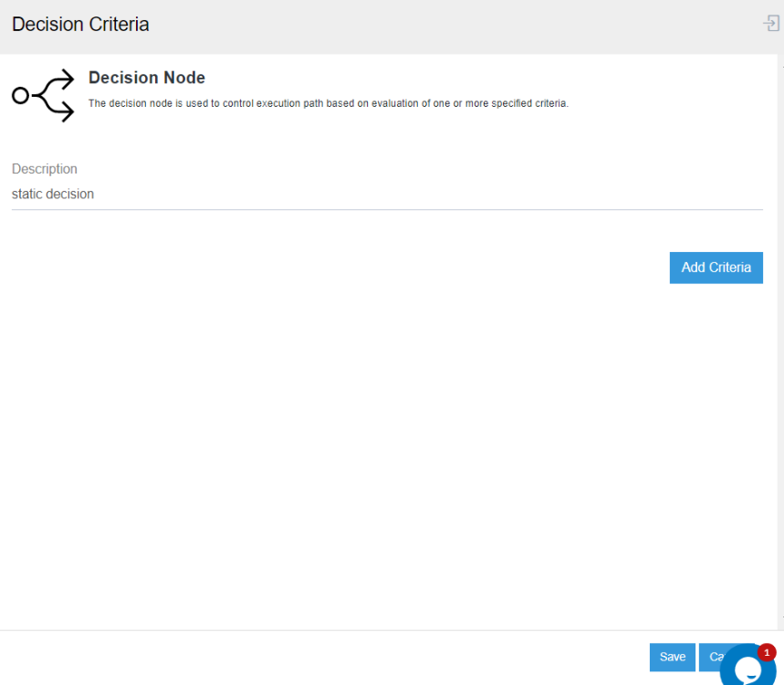784x685 pixels.
Task: Click the 'Decision Criteria' panel title
Action: (x=80, y=25)
